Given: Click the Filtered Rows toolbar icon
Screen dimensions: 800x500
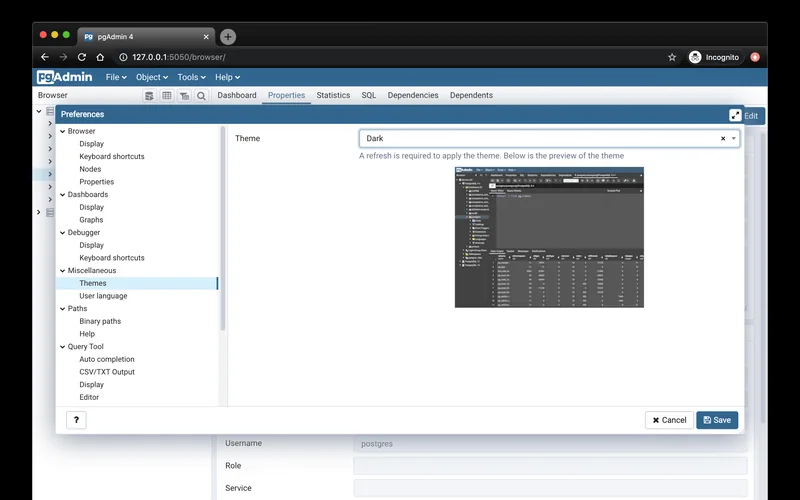Looking at the screenshot, I should point(184,95).
